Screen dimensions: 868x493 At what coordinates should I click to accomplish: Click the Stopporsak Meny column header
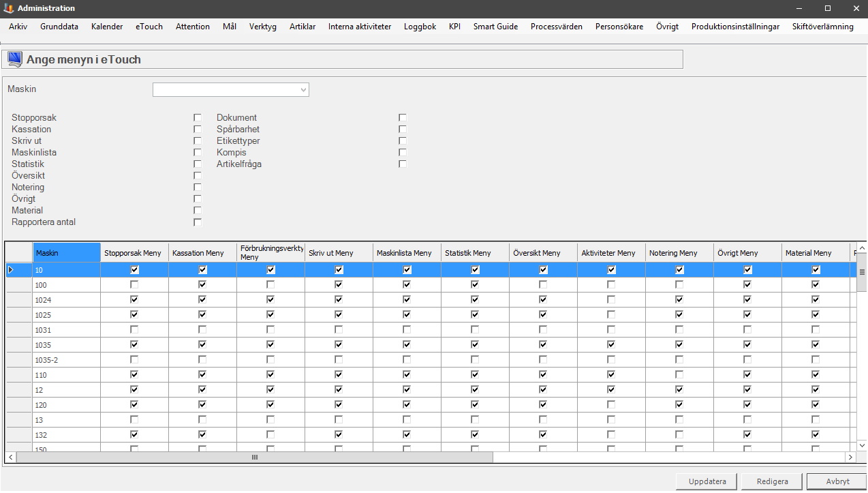tap(134, 253)
